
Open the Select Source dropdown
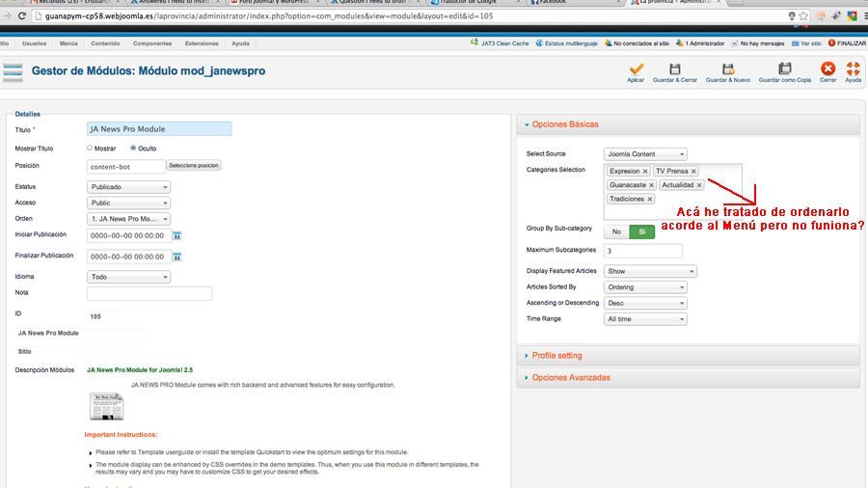pyautogui.click(x=645, y=154)
